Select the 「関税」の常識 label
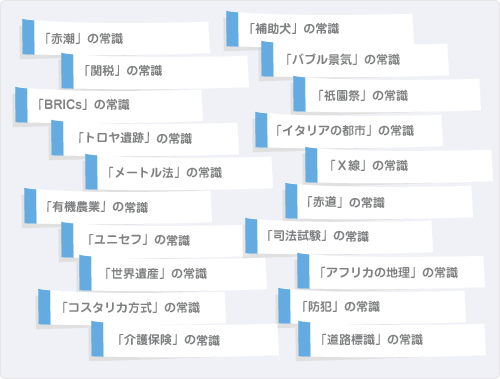Image resolution: width=500 pixels, height=379 pixels. (155, 71)
